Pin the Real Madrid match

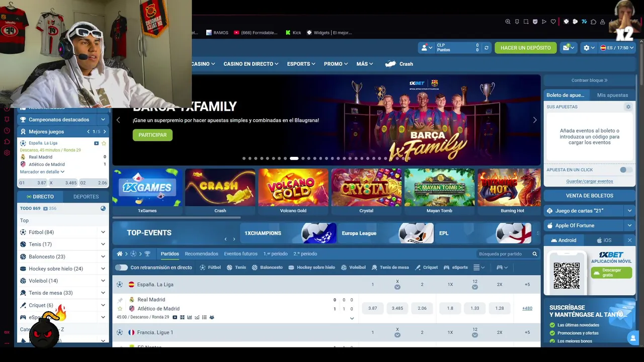pos(120,300)
